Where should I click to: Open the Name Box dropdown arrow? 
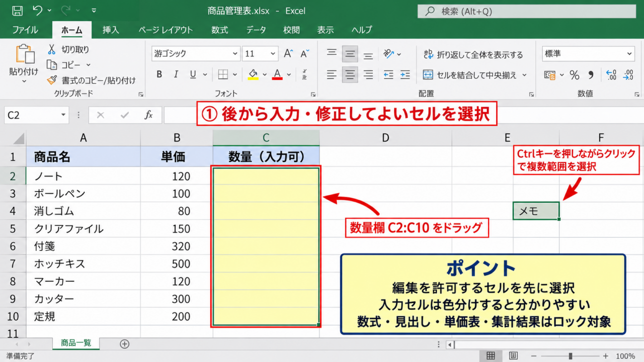[x=63, y=115]
